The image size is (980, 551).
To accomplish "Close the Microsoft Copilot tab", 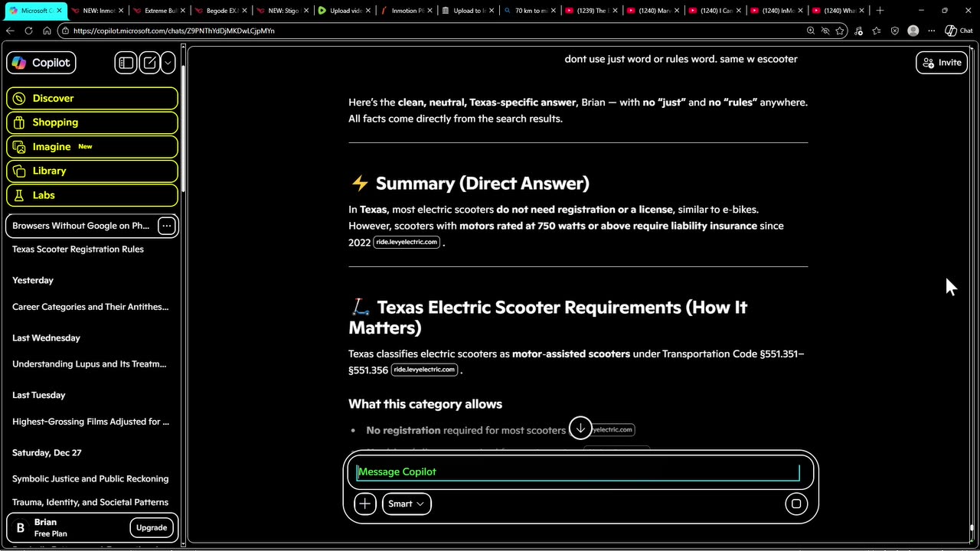I will point(60,11).
